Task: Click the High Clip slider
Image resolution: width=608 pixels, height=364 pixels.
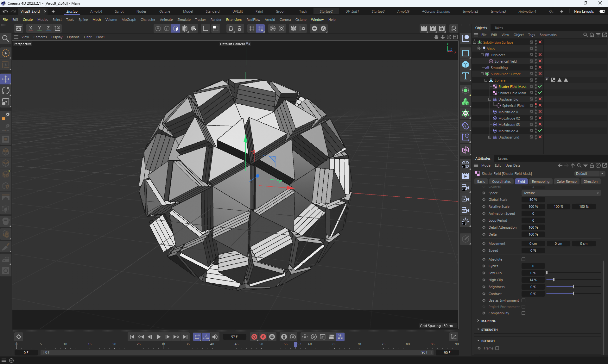Action: point(573,280)
